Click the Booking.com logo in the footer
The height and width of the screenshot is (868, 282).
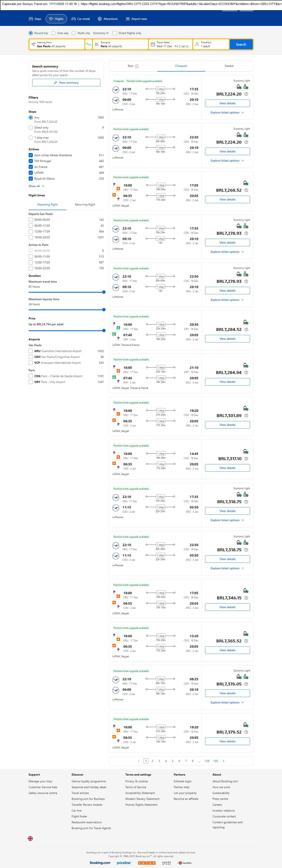(x=100, y=863)
